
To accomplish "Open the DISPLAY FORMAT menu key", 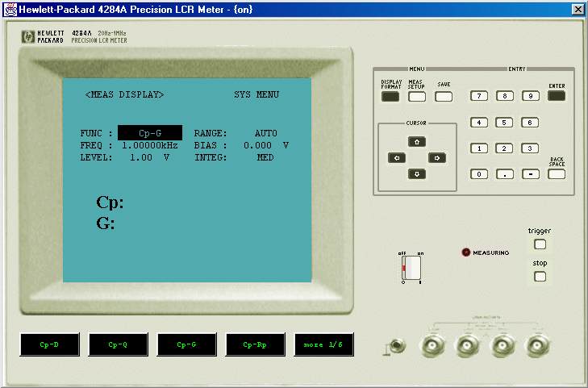I will 390,96.
